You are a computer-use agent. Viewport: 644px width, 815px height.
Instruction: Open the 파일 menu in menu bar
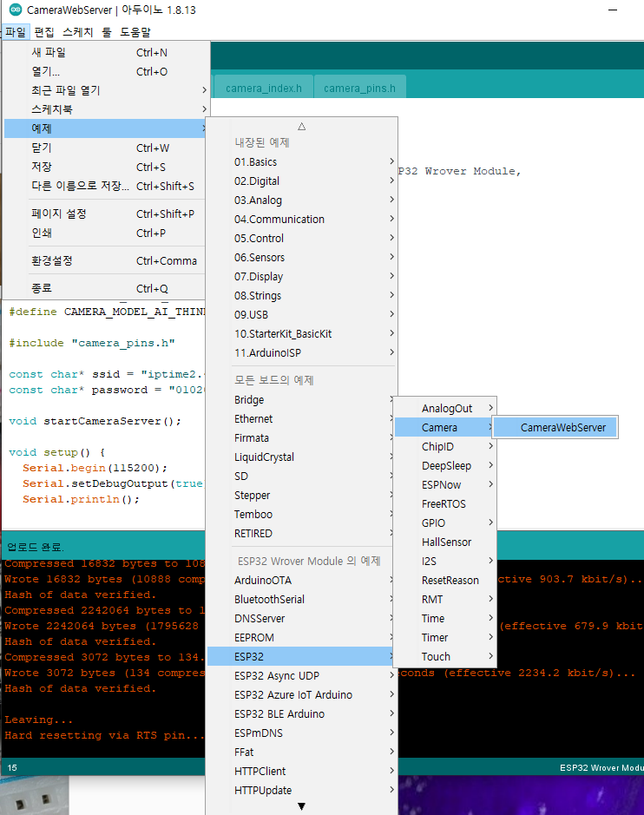point(16,32)
